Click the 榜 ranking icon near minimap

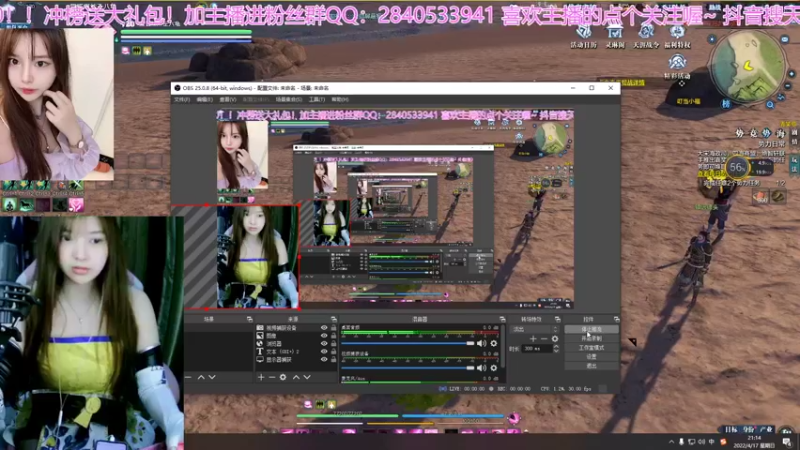(x=726, y=104)
